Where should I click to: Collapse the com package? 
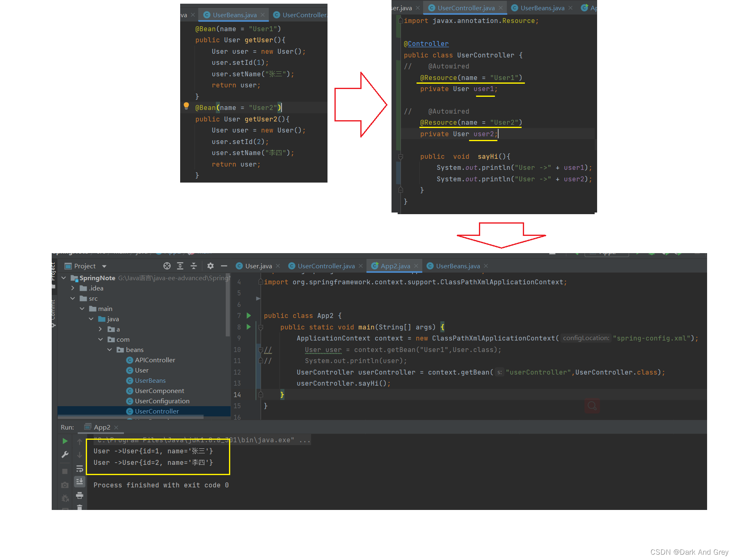(x=100, y=339)
